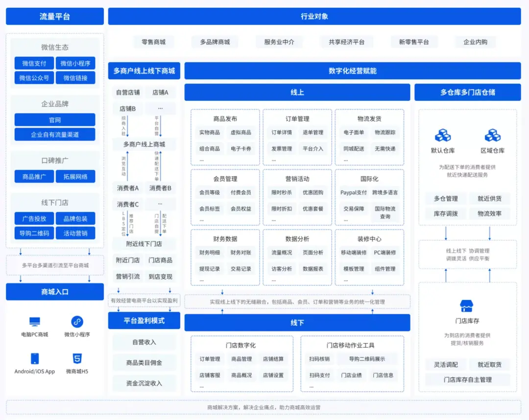Click 限时秒杀 in 营销活动
This screenshot has height=420, width=529.
[282, 193]
